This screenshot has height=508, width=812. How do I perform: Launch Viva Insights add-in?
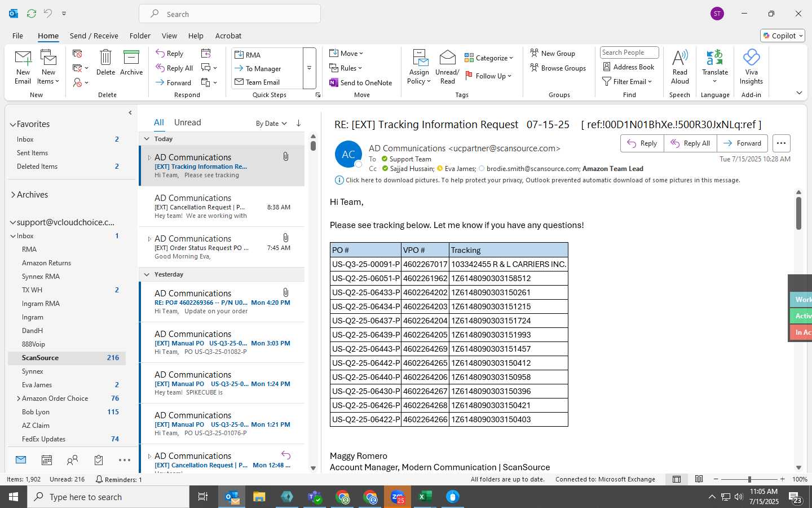click(751, 67)
